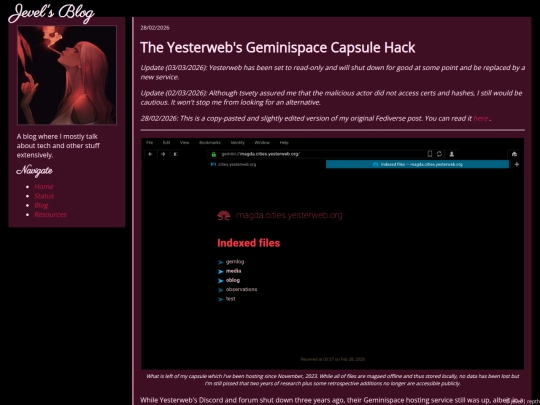Click the paragraph starting 'While Yesterweb's Discord'
540x405 pixels.
coord(332,400)
